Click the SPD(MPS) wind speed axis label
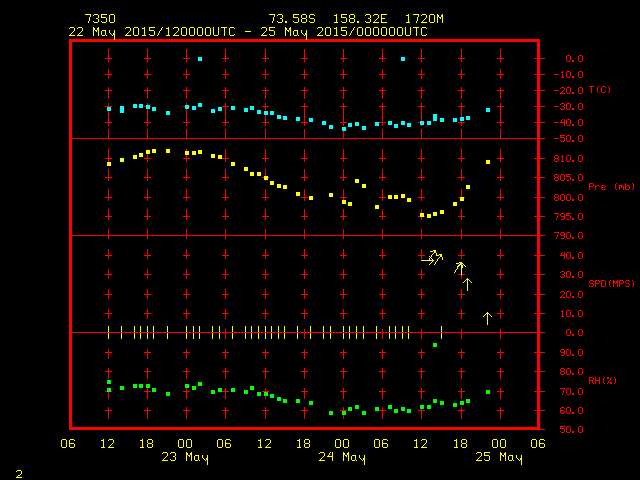This screenshot has height=480, width=640. pos(611,283)
